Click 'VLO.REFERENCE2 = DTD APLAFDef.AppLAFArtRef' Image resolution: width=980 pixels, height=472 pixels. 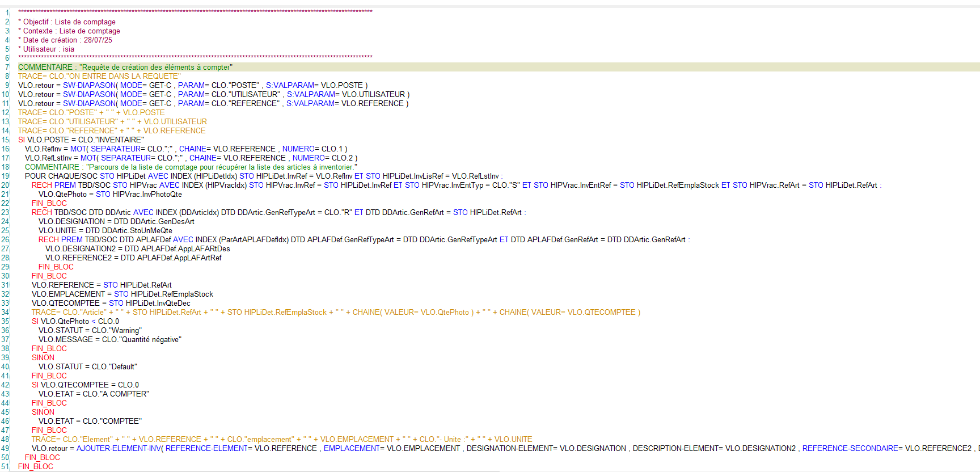[x=133, y=258]
